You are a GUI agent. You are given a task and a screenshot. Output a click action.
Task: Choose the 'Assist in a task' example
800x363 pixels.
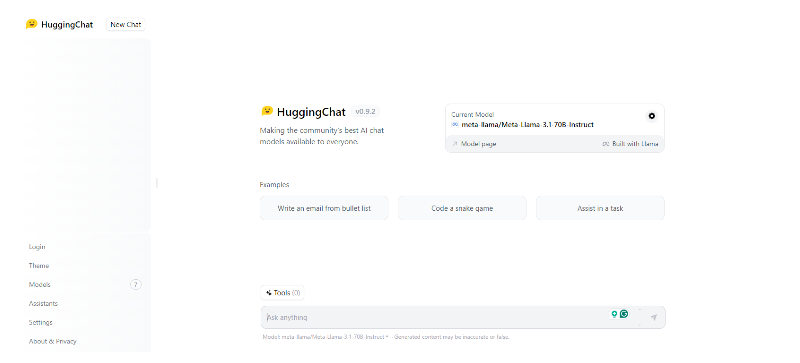pyautogui.click(x=601, y=208)
